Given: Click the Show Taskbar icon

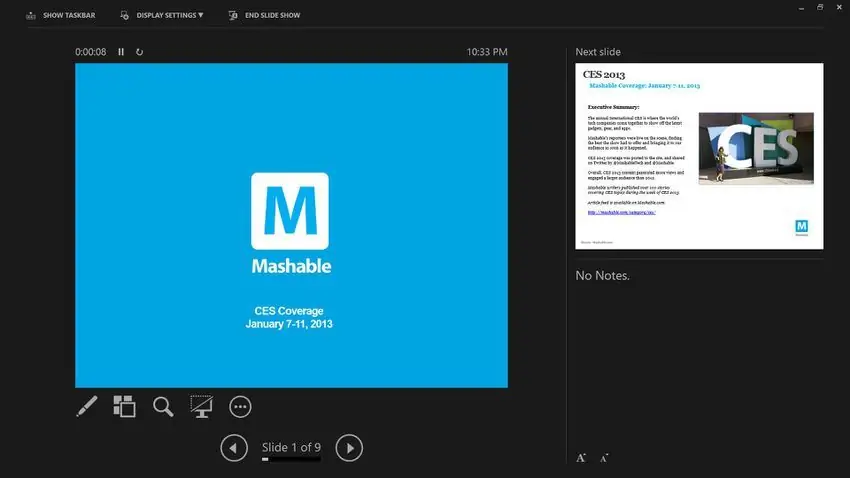Looking at the screenshot, I should (x=31, y=15).
